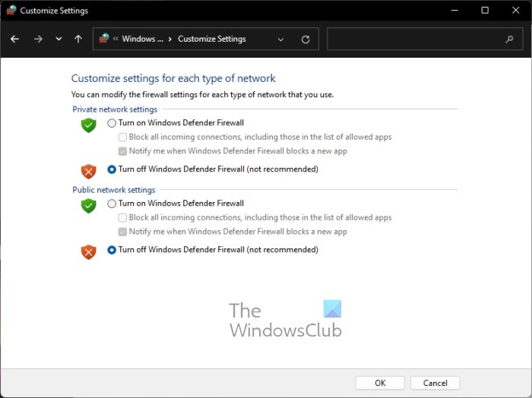Click the Forward arrow in navigation bar
The width and height of the screenshot is (532, 398).
tap(38, 39)
